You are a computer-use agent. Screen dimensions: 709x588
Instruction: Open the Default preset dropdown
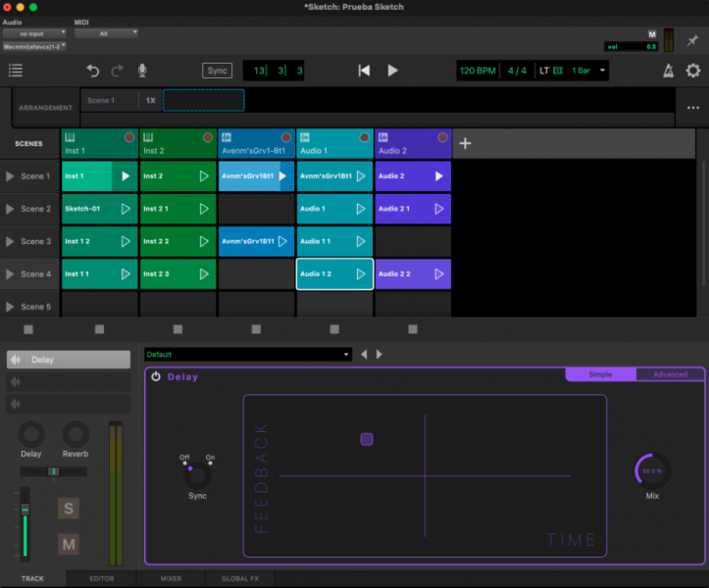pyautogui.click(x=248, y=355)
